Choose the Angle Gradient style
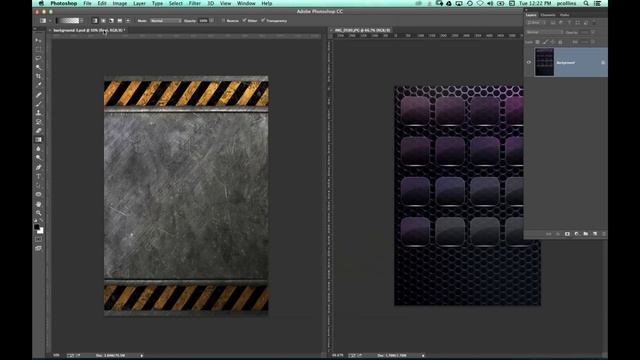 click(111, 20)
